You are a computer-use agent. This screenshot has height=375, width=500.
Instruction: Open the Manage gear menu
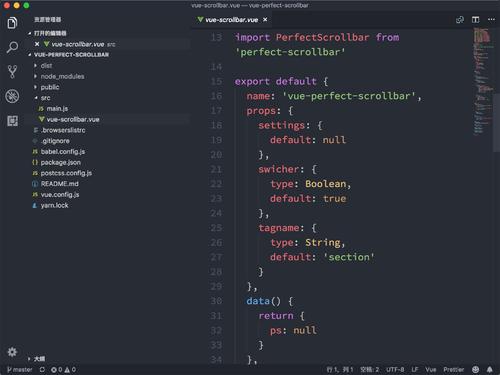point(12,352)
